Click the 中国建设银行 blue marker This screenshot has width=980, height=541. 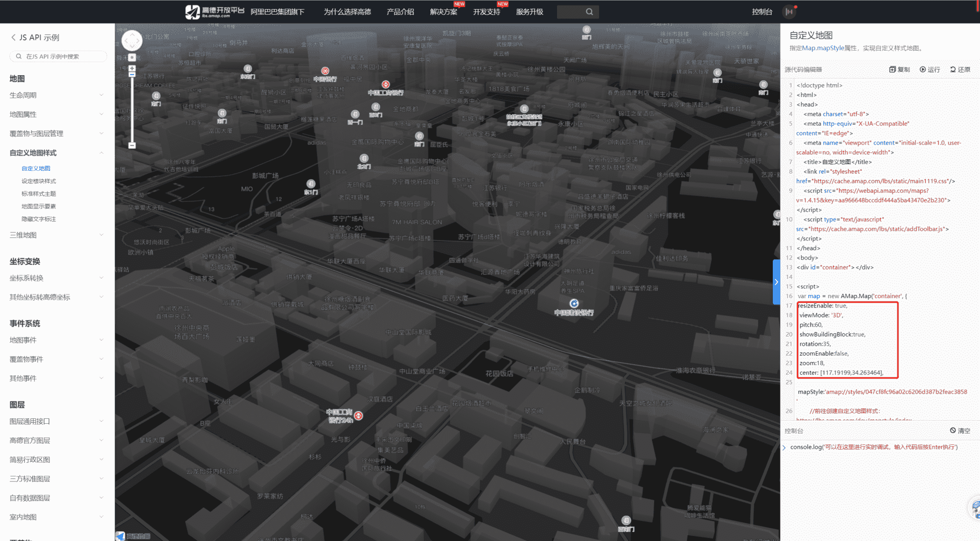coord(574,304)
